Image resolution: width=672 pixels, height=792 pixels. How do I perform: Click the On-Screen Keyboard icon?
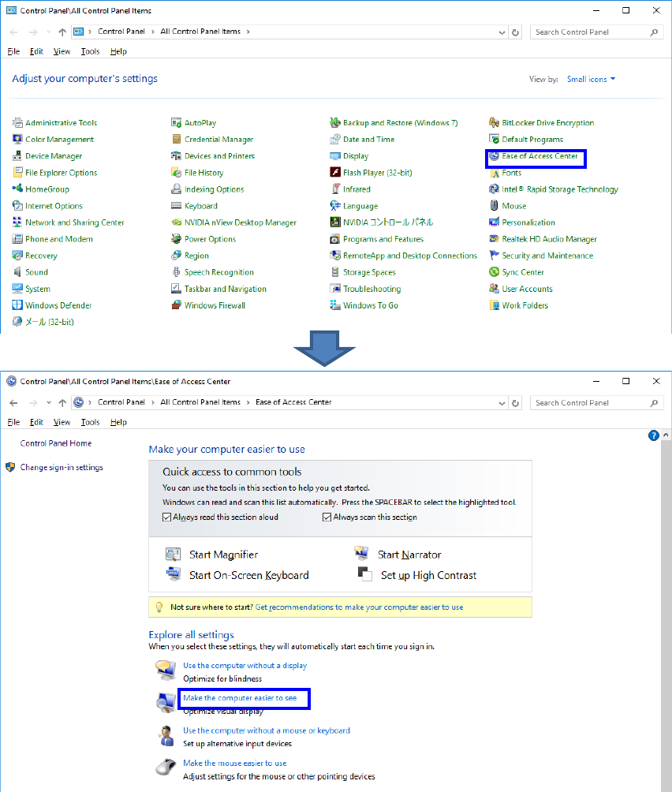(x=174, y=573)
